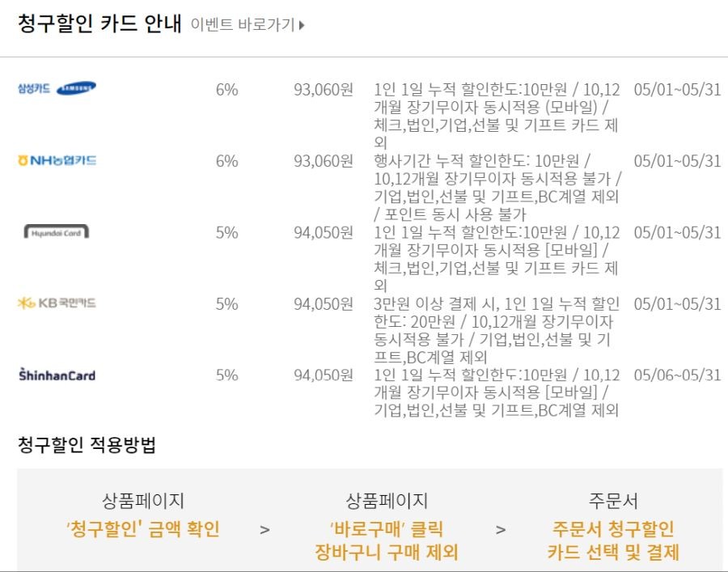The image size is (728, 572).
Task: Open the 이벤트 바로가기 link
Action: point(248,24)
